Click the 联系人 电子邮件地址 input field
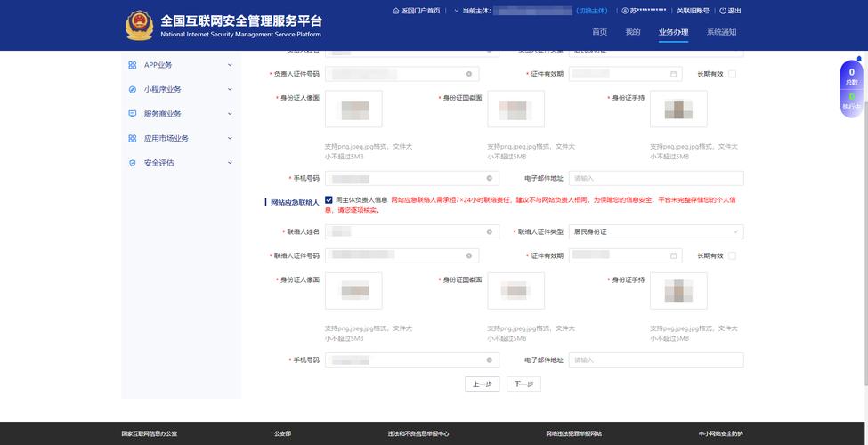Image resolution: width=868 pixels, height=445 pixels. click(x=655, y=360)
